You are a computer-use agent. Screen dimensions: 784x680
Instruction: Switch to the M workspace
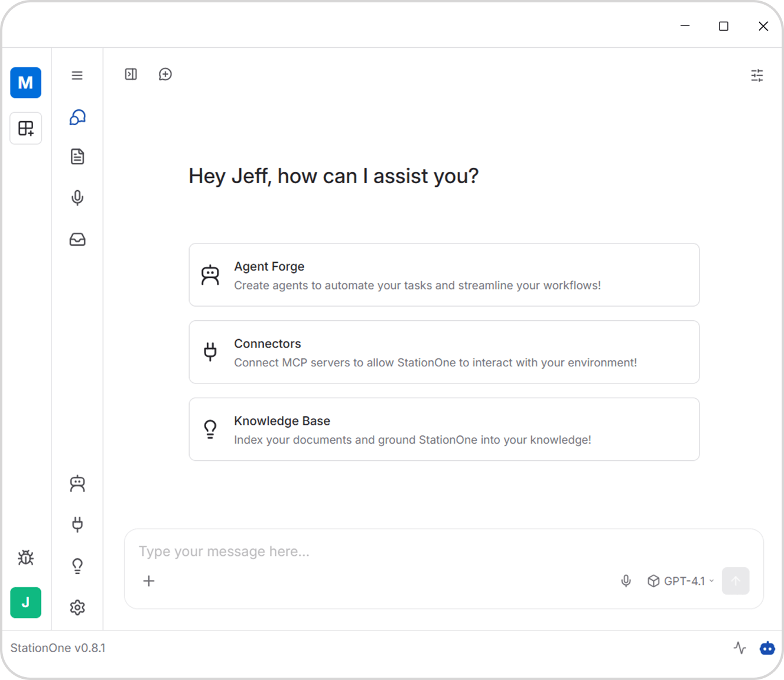coord(25,83)
